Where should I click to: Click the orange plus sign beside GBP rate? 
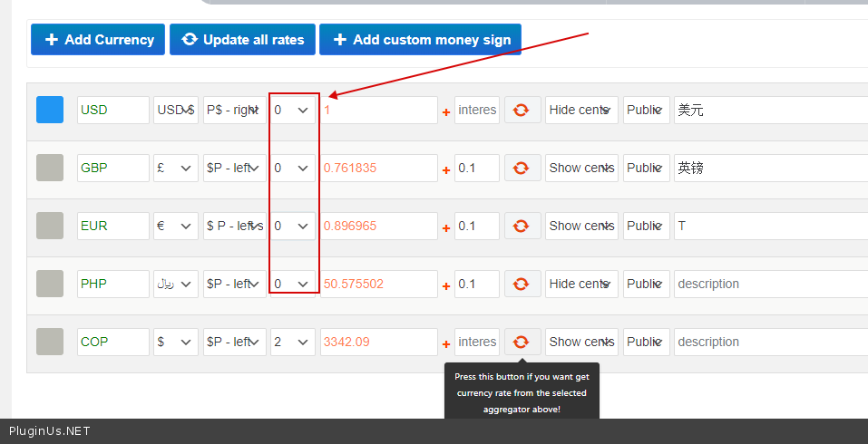(x=446, y=169)
